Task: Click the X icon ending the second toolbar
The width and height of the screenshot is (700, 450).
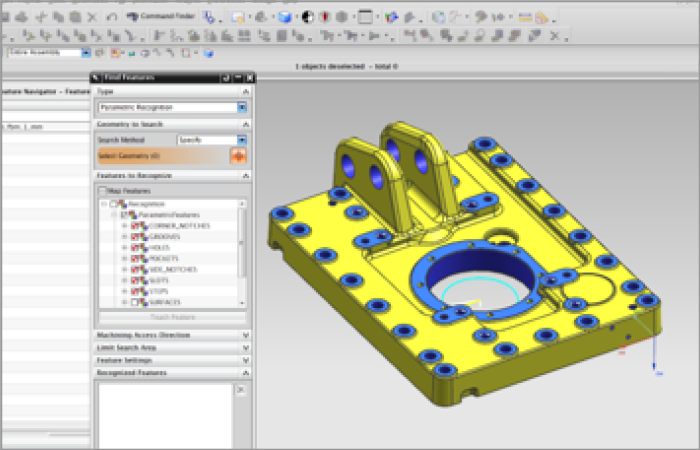Action: click(554, 36)
